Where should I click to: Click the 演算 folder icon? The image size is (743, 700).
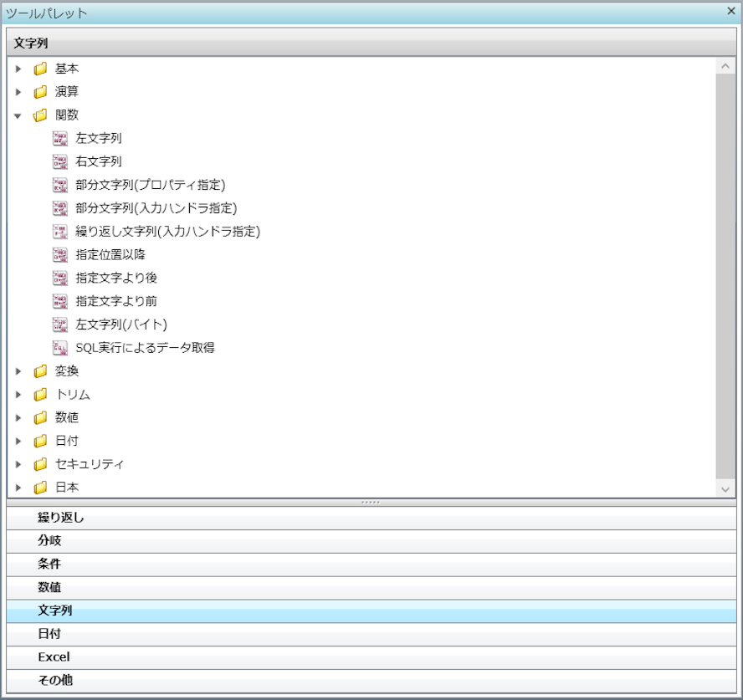[40, 92]
